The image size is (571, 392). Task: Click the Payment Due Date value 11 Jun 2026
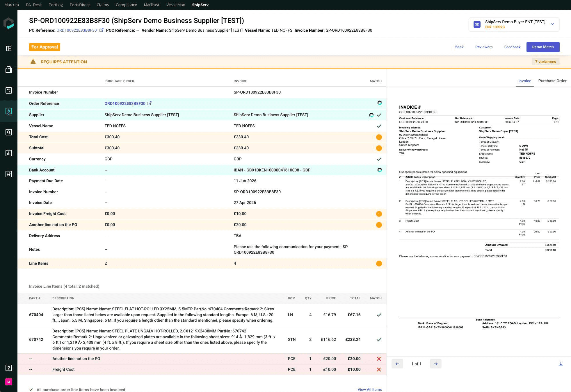(x=245, y=181)
